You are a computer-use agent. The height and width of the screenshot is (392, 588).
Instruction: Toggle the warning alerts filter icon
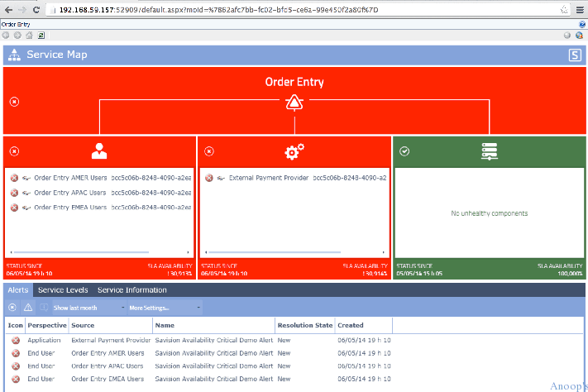[28, 308]
